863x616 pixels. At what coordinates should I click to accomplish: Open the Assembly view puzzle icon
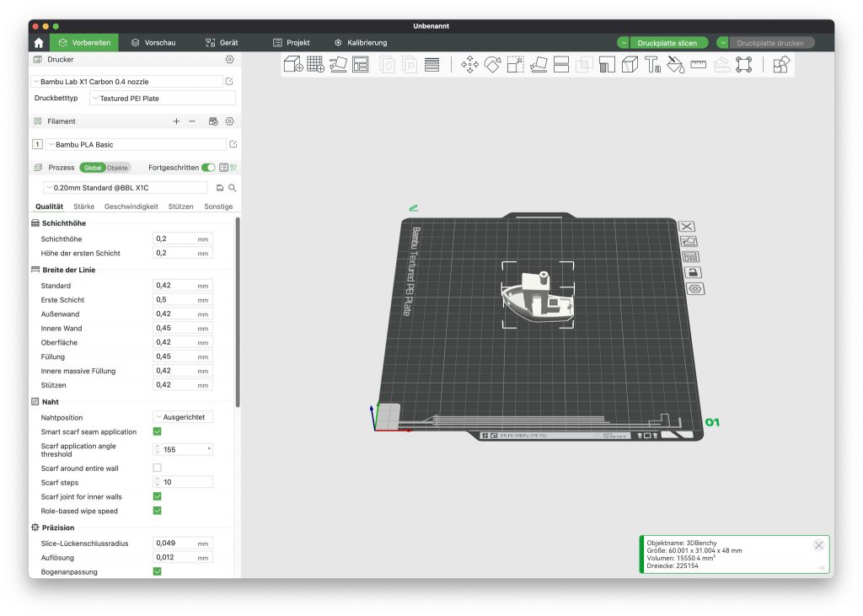click(781, 65)
